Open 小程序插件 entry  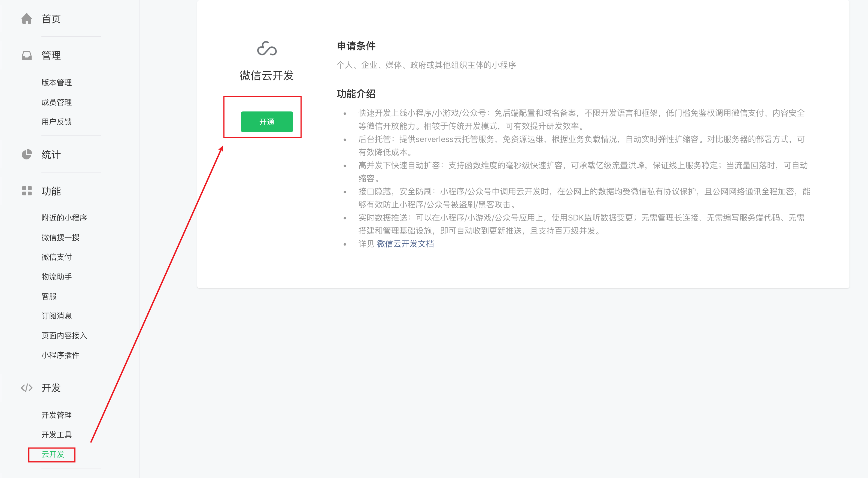pos(60,355)
